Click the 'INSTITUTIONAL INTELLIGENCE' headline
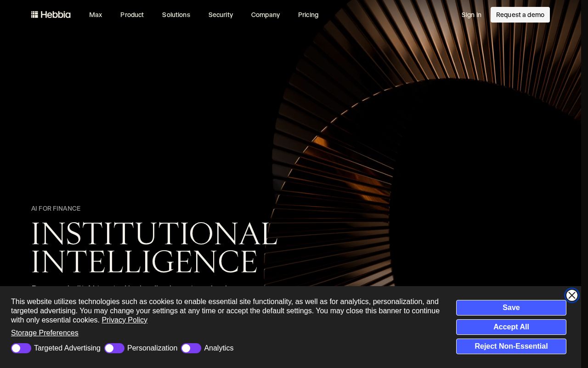Viewport: 588px width, 368px height. 154,247
